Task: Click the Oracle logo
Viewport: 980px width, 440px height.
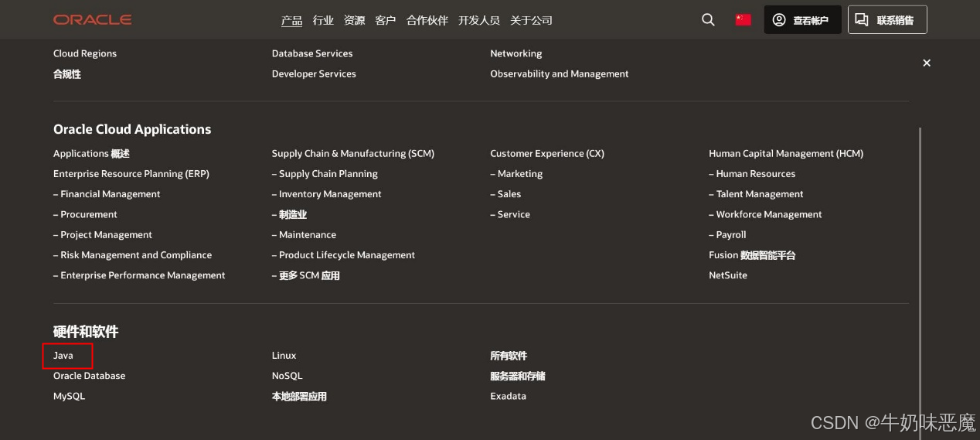Action: point(92,19)
